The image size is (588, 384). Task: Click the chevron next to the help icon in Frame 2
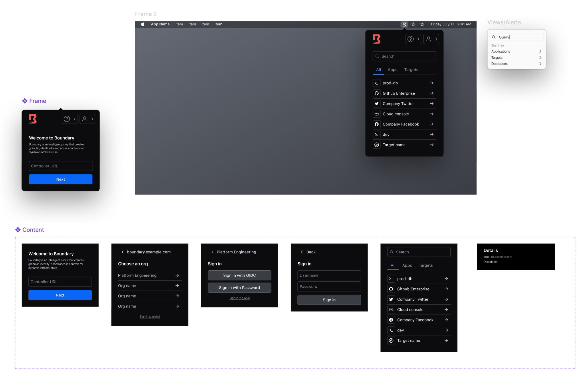tap(418, 39)
